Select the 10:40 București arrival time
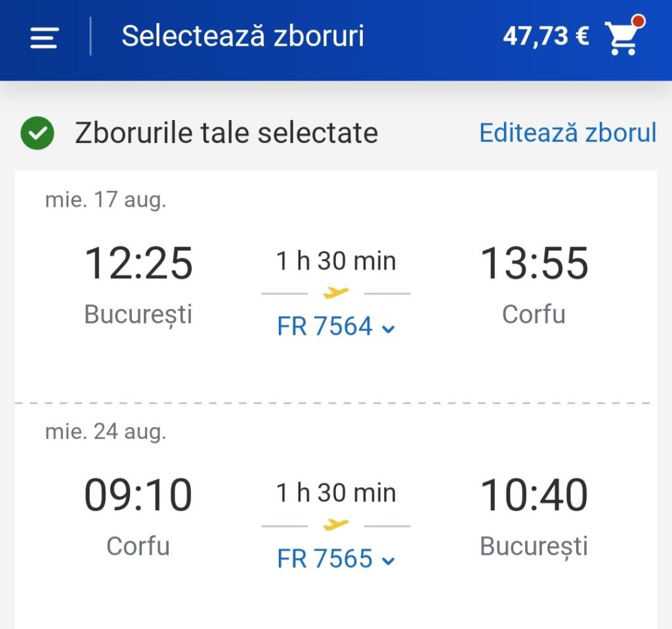Viewport: 672px width, 629px height. click(534, 495)
